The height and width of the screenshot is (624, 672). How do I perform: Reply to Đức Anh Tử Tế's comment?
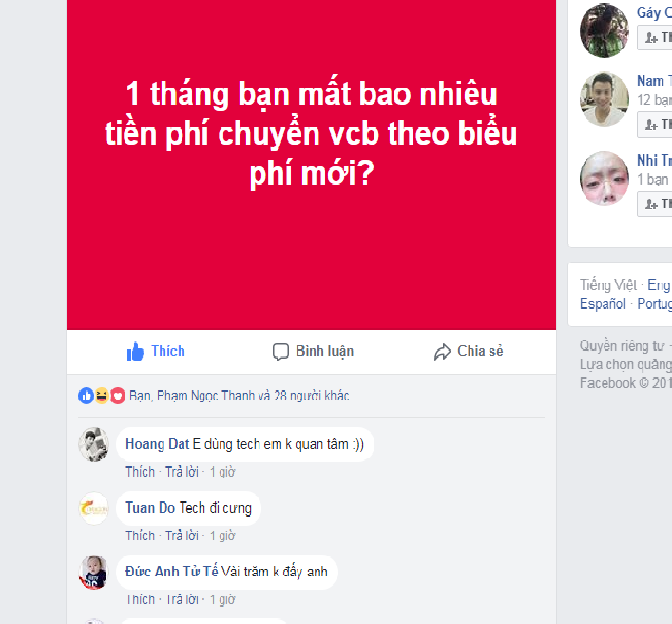(182, 599)
